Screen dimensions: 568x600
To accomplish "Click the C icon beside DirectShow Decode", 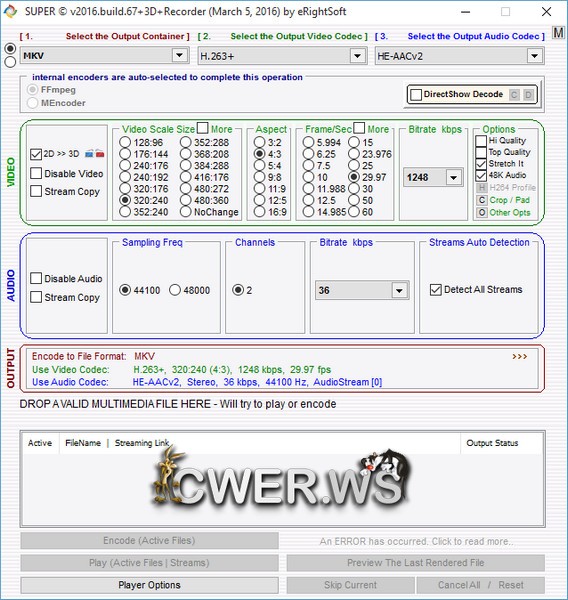I will (514, 95).
